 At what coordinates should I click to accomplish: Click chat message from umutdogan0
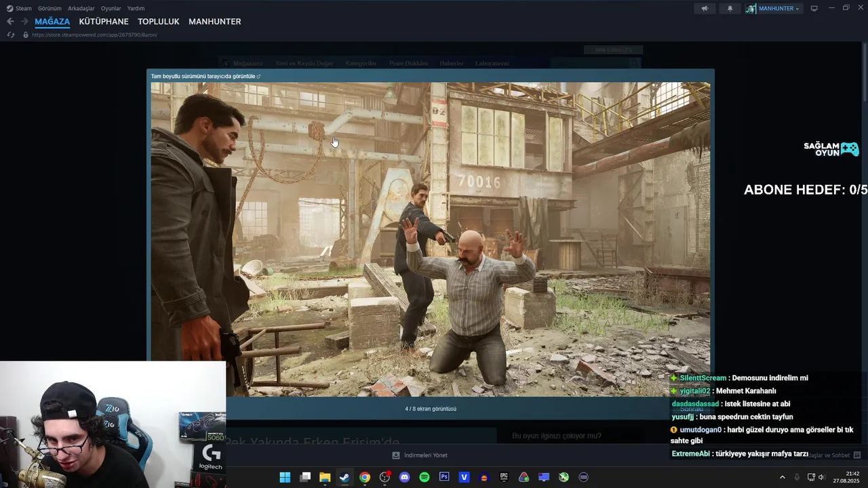pos(762,435)
